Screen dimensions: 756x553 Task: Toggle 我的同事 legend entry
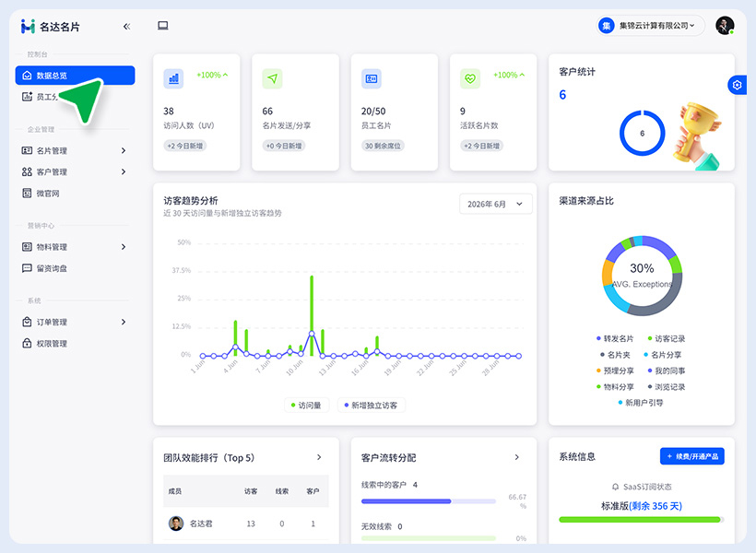(x=667, y=371)
